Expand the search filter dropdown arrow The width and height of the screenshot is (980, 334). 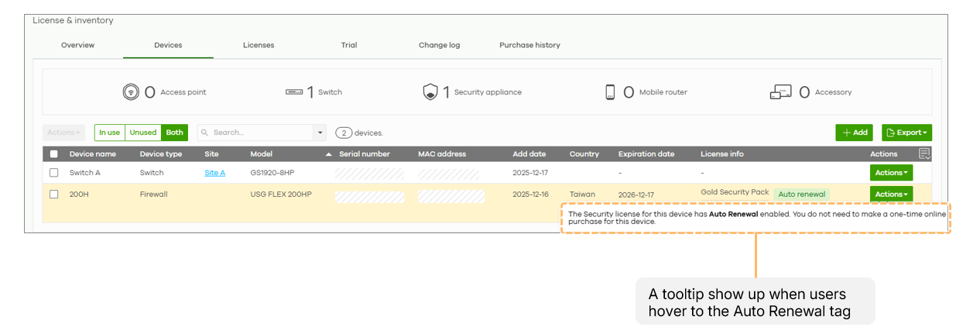pyautogui.click(x=320, y=133)
